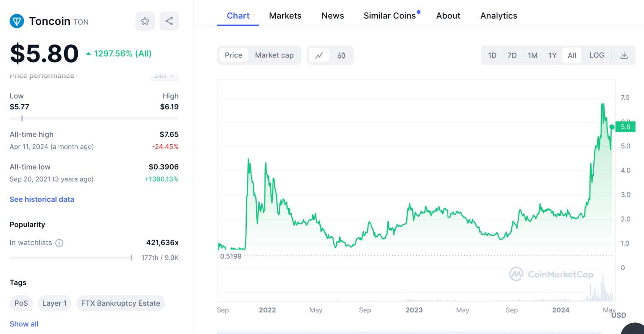Click the all-time low $0.3906 value
Viewport: 644px width, 334px height.
pos(164,167)
